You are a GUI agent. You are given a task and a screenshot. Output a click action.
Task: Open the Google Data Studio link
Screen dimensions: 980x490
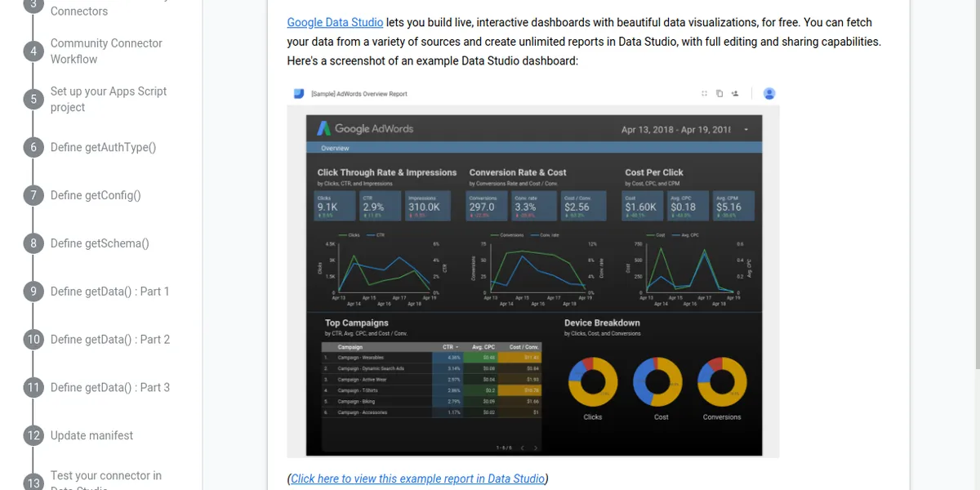point(335,22)
